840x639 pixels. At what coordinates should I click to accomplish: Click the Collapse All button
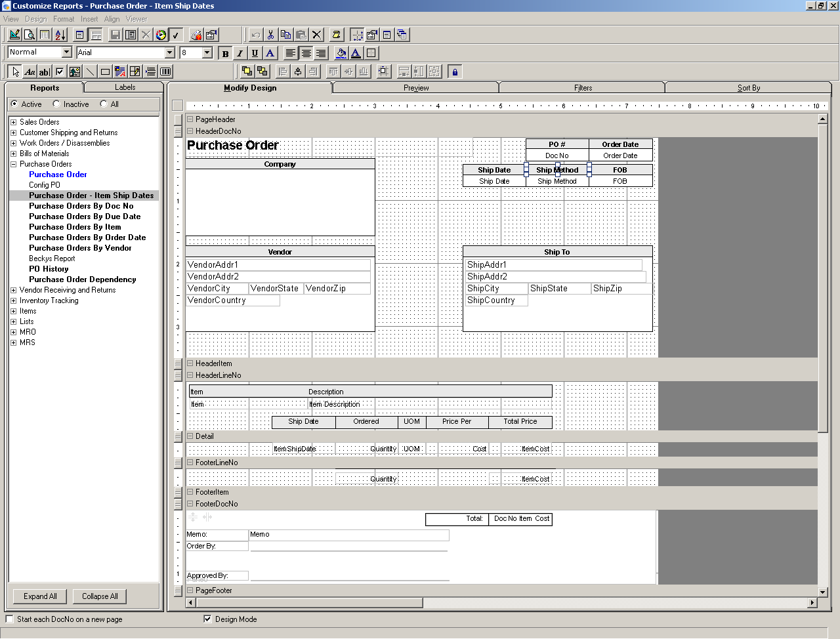[x=100, y=596]
